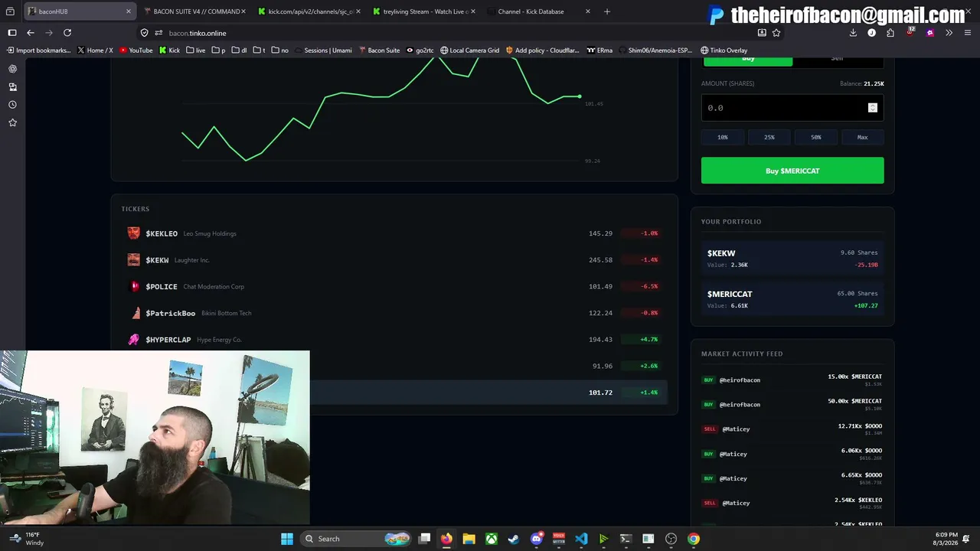
Task: Open the Windows Start menu
Action: click(x=287, y=539)
